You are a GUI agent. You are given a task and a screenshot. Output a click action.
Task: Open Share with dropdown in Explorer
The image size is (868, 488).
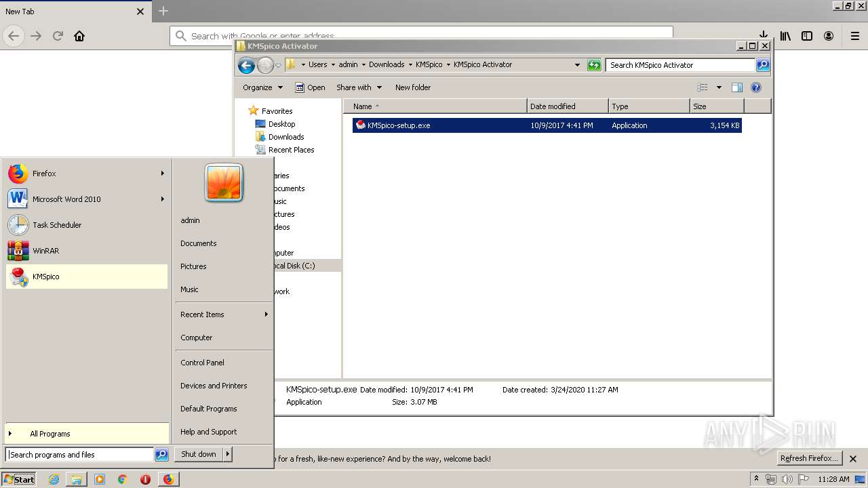tap(359, 87)
